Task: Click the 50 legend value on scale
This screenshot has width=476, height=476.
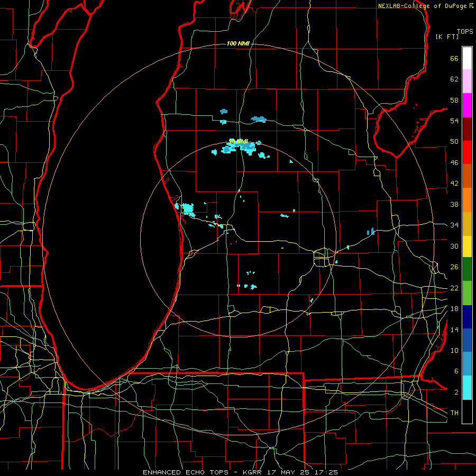Action: pyautogui.click(x=454, y=142)
